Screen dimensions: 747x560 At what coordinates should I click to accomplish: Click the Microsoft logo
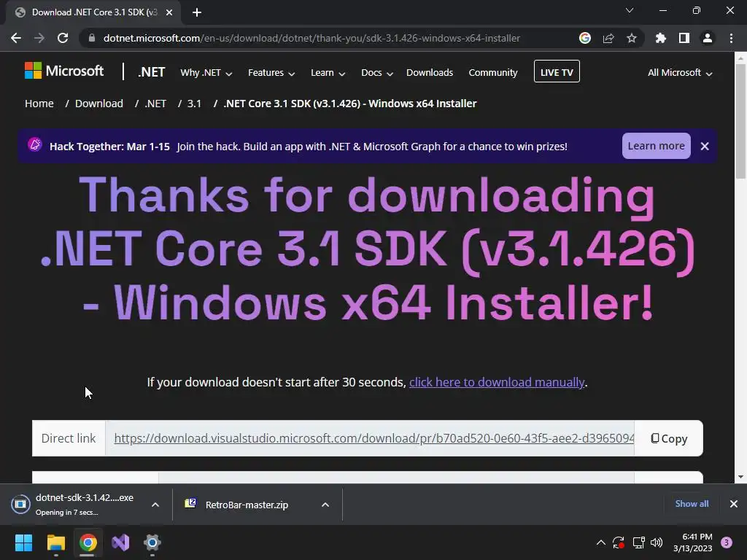point(64,71)
